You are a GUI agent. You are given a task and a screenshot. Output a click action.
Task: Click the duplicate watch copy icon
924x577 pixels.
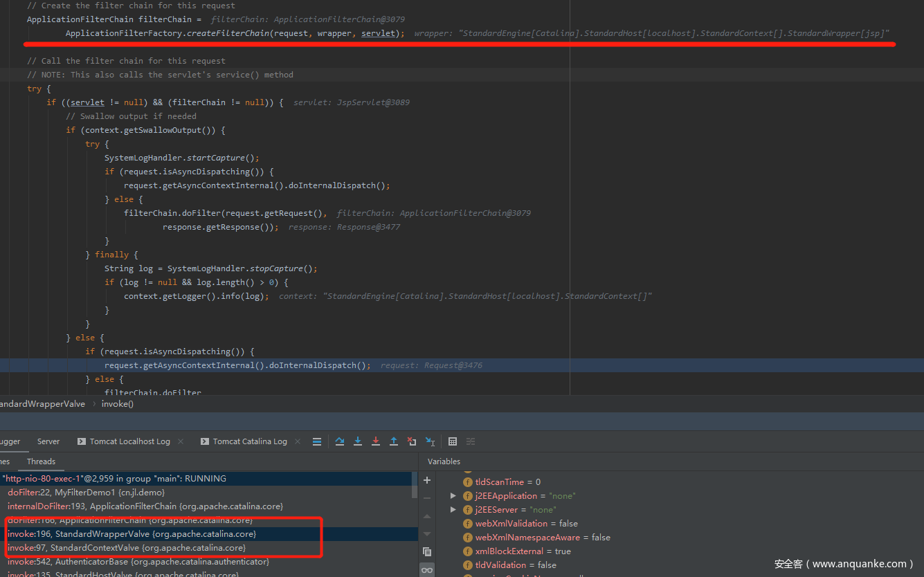(427, 551)
